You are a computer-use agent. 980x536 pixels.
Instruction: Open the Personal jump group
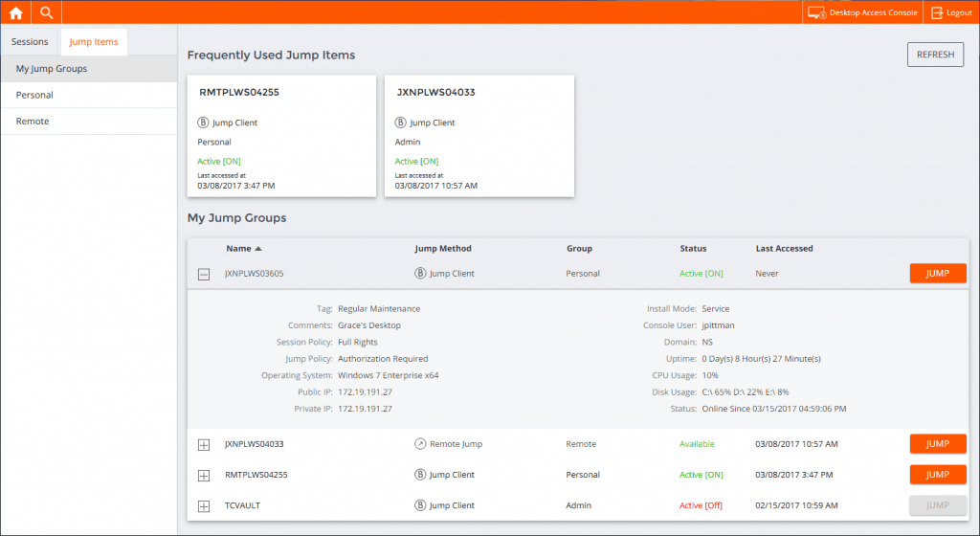[x=89, y=95]
